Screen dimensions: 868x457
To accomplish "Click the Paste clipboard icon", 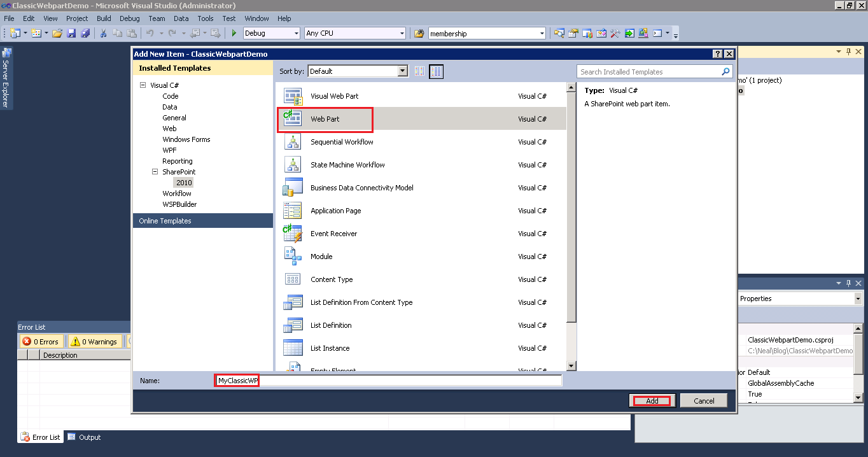I will [x=132, y=33].
